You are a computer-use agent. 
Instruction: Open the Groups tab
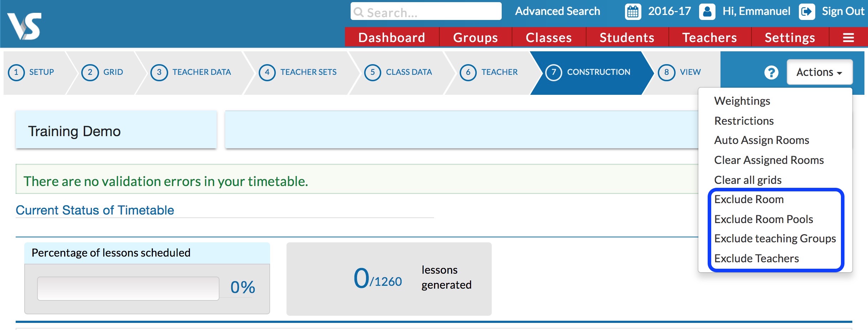point(475,37)
